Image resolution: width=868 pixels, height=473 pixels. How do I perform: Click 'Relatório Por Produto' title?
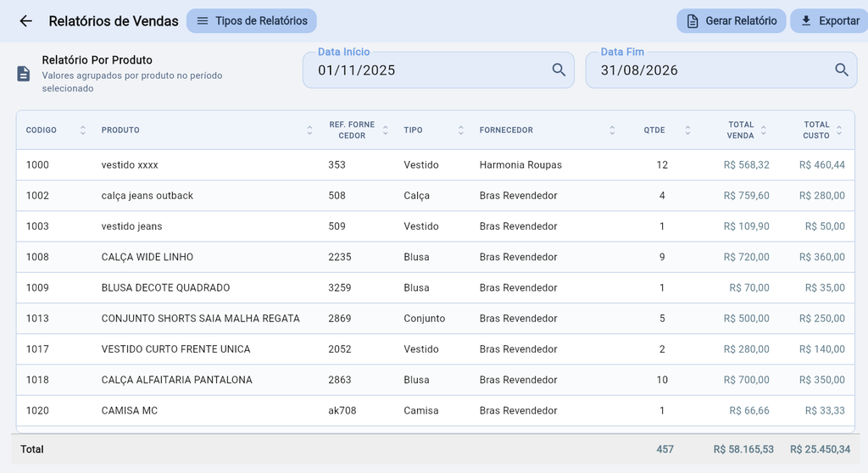(97, 60)
